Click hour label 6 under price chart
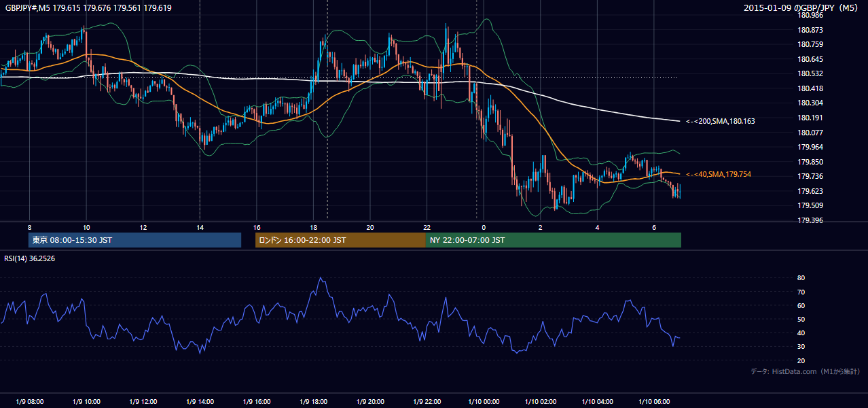 tap(653, 227)
